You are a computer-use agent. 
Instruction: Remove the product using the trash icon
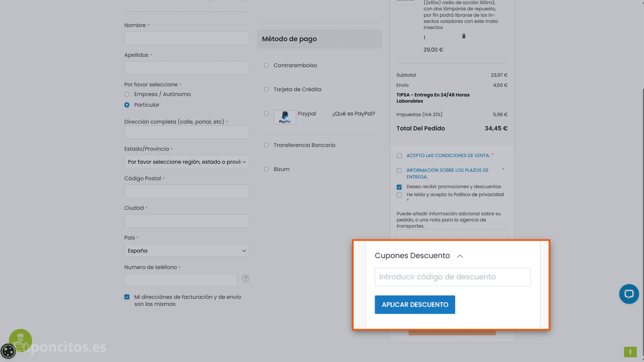point(464,36)
